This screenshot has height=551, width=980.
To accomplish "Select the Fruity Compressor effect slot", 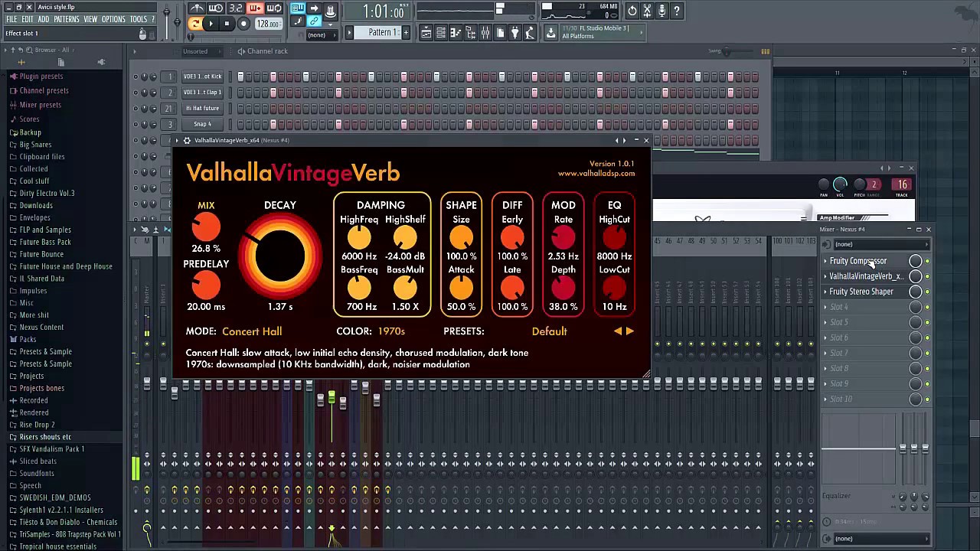I will [x=857, y=261].
